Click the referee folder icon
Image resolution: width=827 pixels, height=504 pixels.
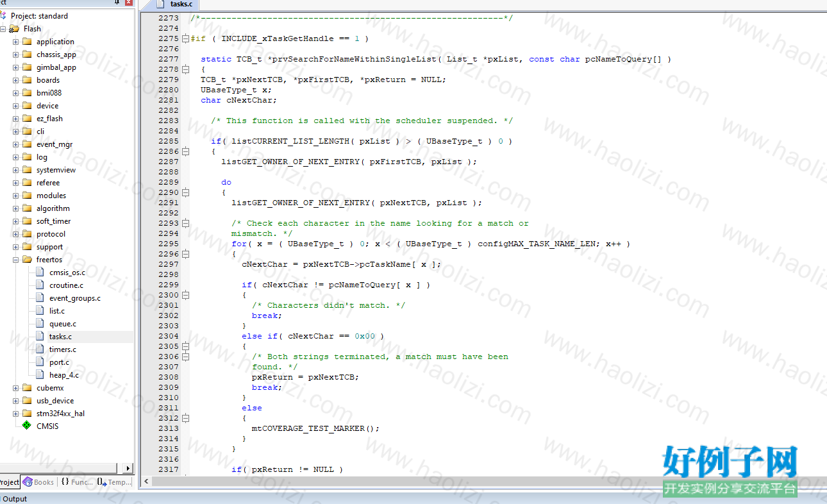[x=27, y=183]
